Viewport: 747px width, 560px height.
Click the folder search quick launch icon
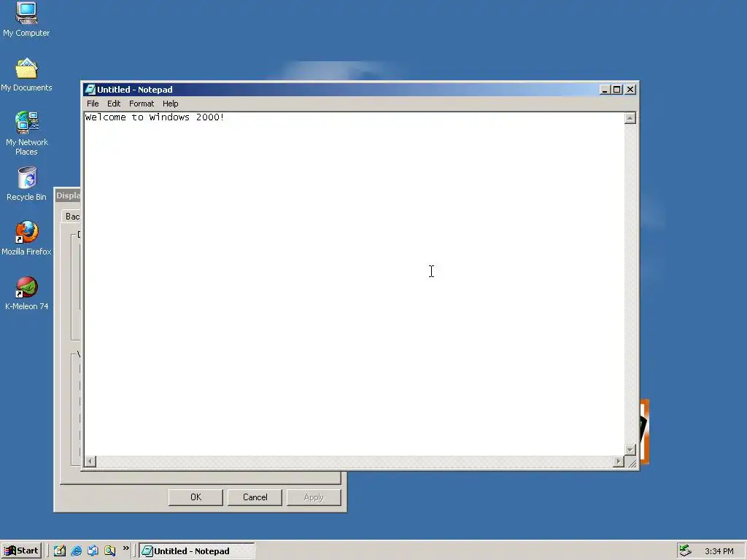click(x=109, y=551)
